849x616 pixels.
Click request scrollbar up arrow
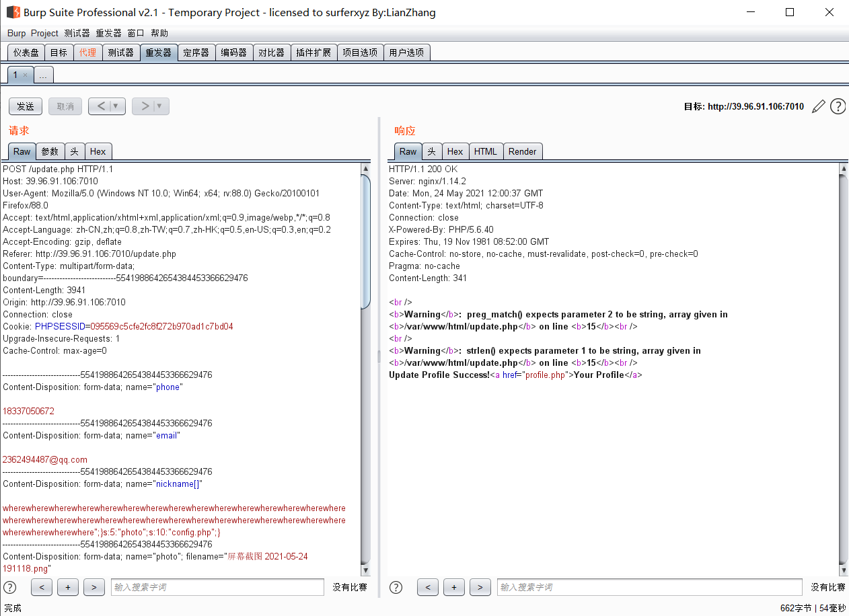tap(366, 169)
